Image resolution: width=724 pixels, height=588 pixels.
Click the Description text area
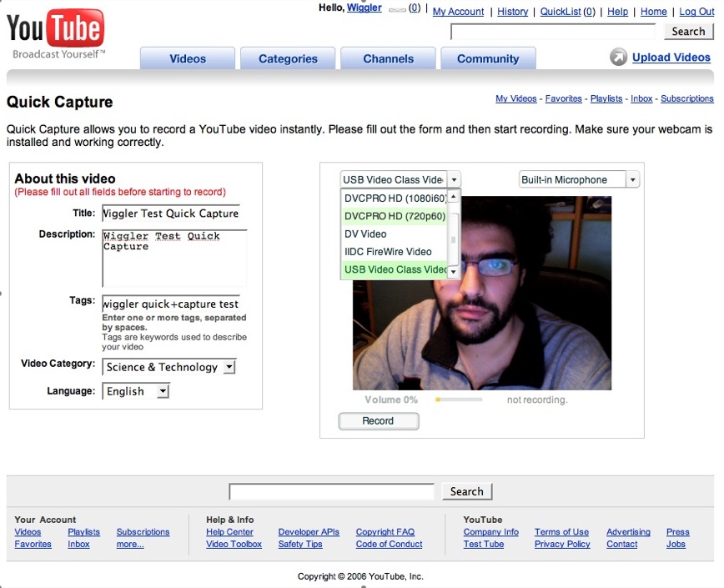coord(174,259)
